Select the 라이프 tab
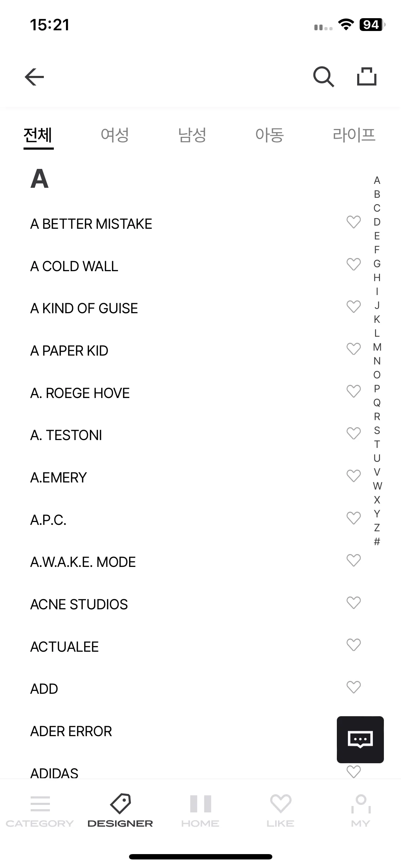Viewport: 401px width, 868px height. 354,135
